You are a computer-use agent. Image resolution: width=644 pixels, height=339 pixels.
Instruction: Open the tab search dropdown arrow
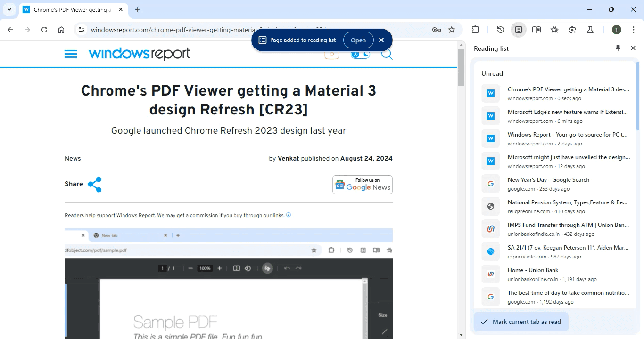pos(9,9)
